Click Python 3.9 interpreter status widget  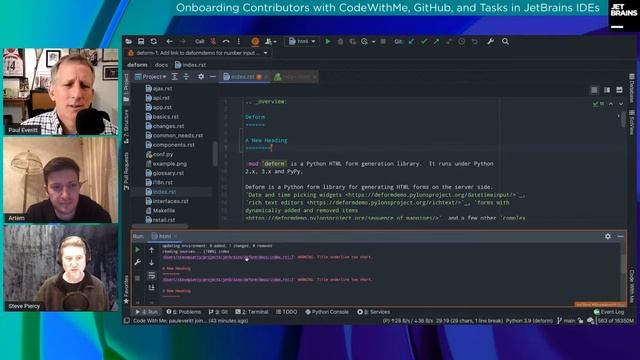coord(529,321)
